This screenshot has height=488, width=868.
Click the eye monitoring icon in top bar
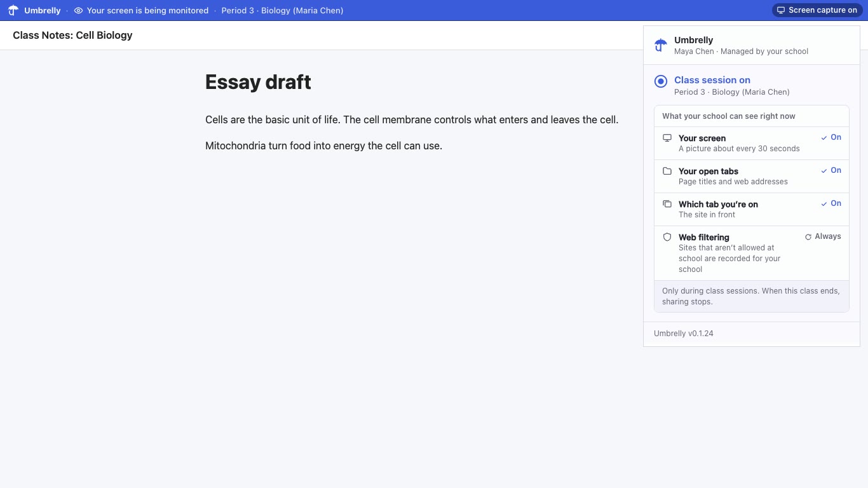click(78, 10)
